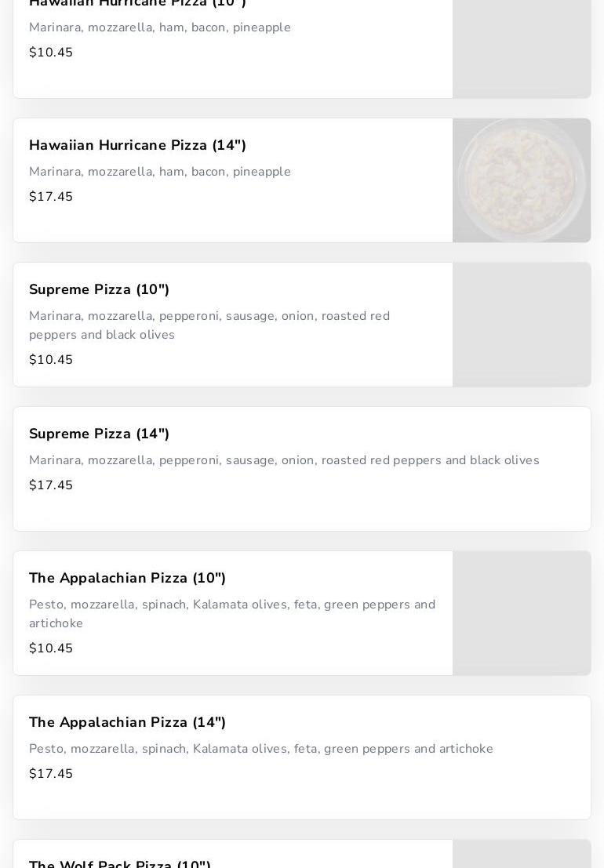Click Appalachian Pizza 14" ingredients text

click(x=260, y=749)
